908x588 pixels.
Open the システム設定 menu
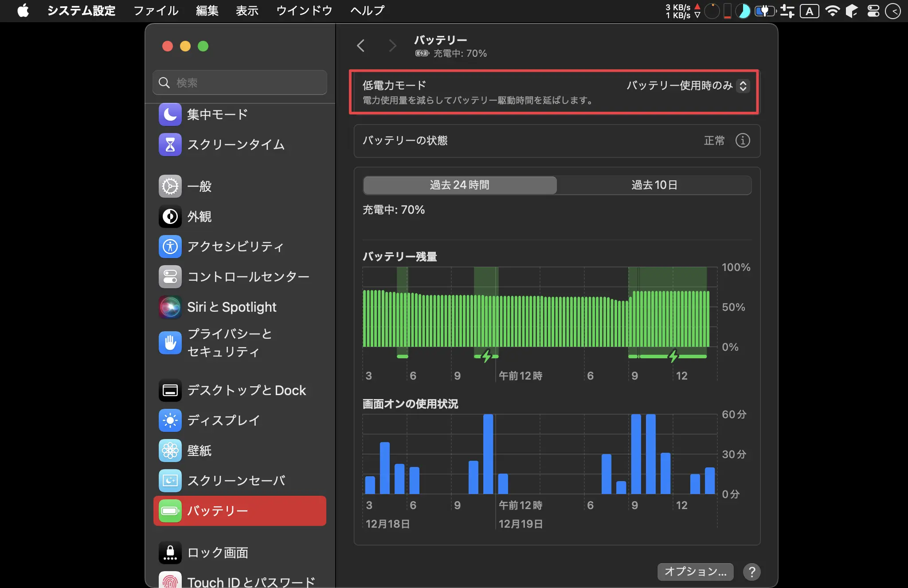tap(81, 10)
